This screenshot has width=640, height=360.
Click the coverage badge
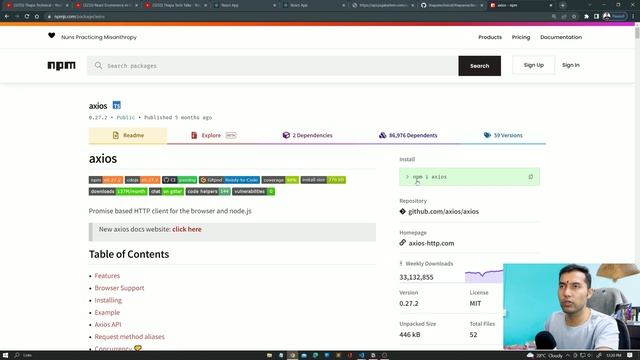tap(280, 180)
